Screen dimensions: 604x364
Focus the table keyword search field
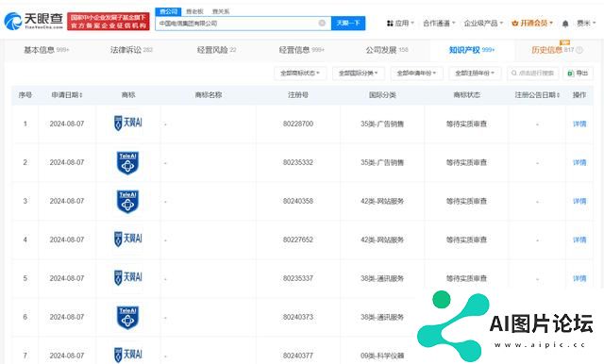[x=533, y=74]
